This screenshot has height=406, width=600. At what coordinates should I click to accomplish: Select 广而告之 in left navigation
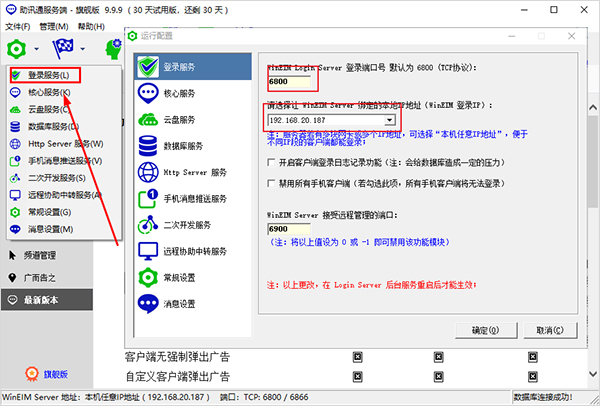(47, 277)
